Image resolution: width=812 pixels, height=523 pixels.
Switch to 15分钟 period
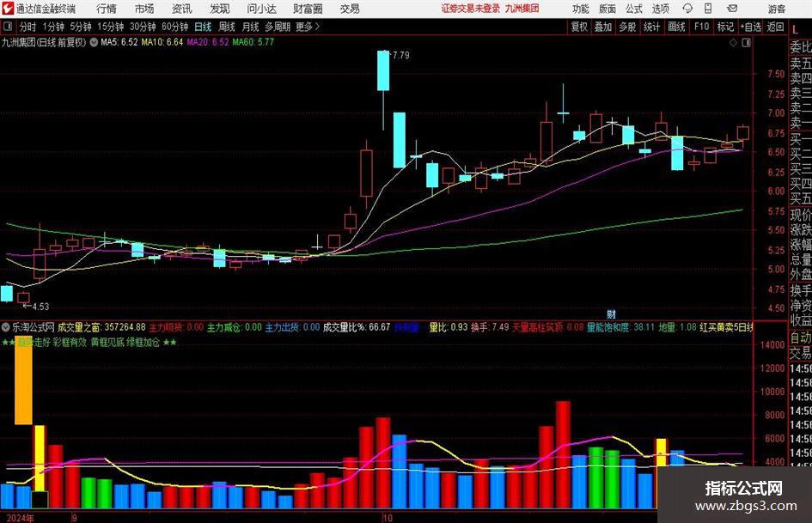point(110,27)
